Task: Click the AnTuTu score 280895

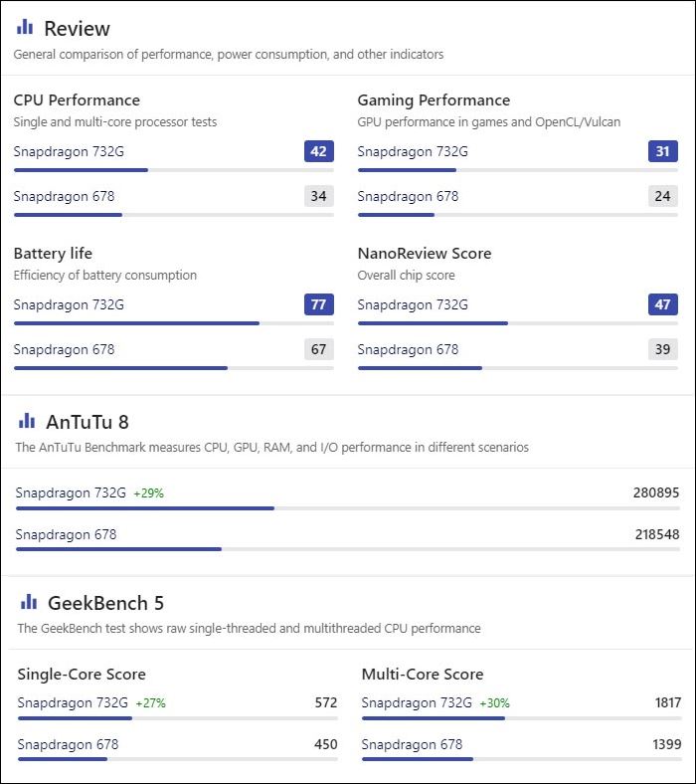Action: (x=655, y=492)
